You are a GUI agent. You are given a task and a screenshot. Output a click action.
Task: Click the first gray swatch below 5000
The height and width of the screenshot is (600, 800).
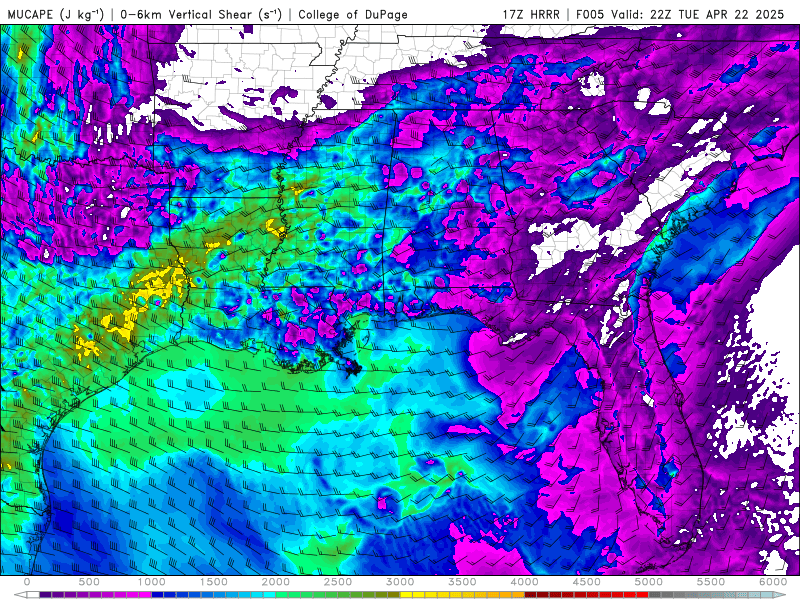(x=655, y=594)
